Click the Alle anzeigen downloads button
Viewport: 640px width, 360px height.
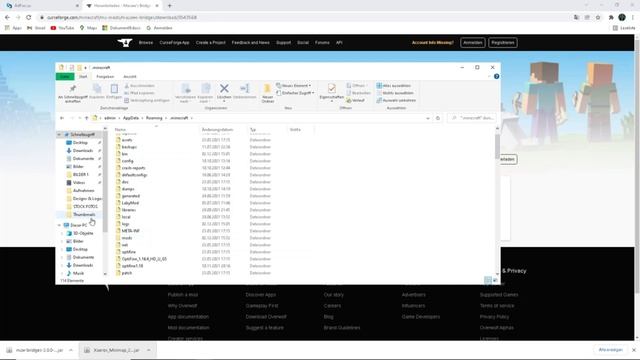coord(611,350)
